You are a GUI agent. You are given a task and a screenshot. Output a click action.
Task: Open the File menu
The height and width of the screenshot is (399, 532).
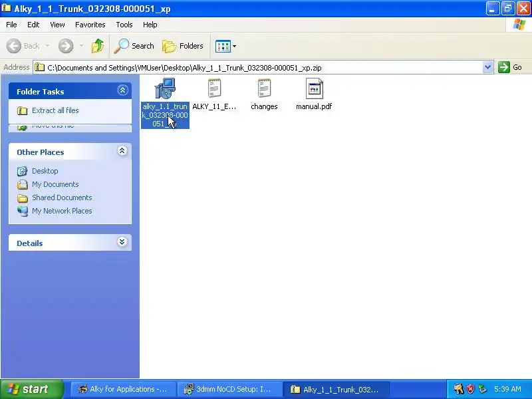(11, 25)
